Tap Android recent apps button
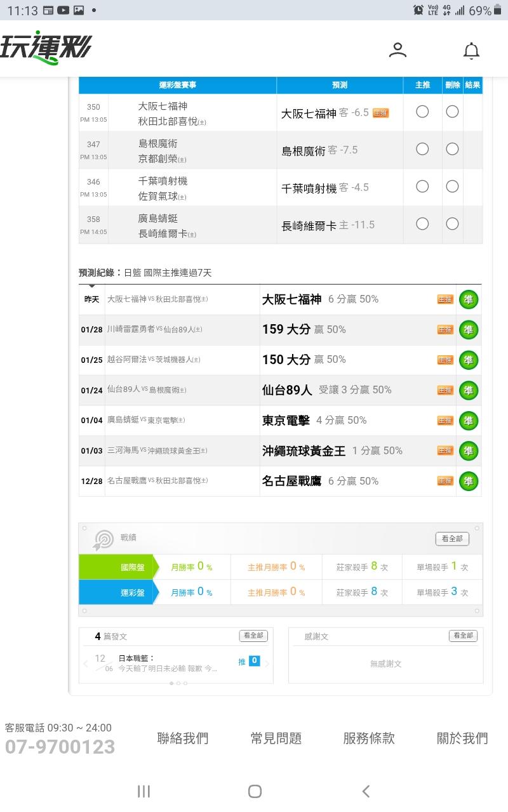The width and height of the screenshot is (508, 812). pyautogui.click(x=144, y=791)
